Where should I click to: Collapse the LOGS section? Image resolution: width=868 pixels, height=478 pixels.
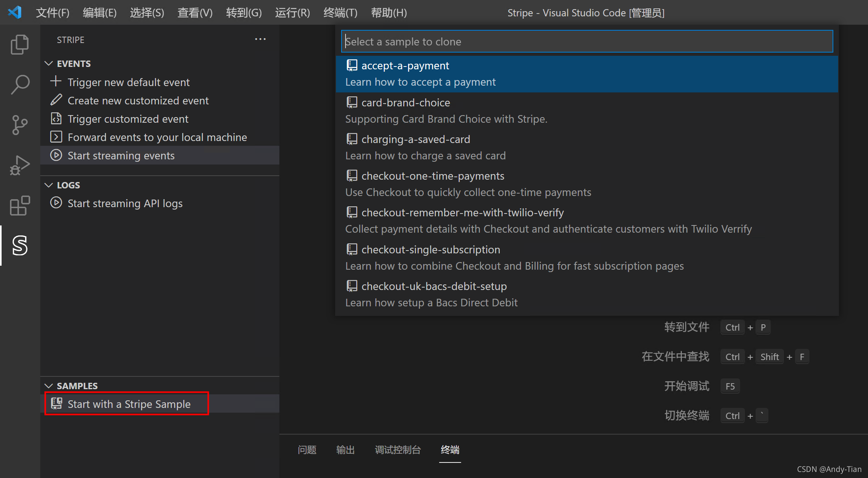coord(49,185)
